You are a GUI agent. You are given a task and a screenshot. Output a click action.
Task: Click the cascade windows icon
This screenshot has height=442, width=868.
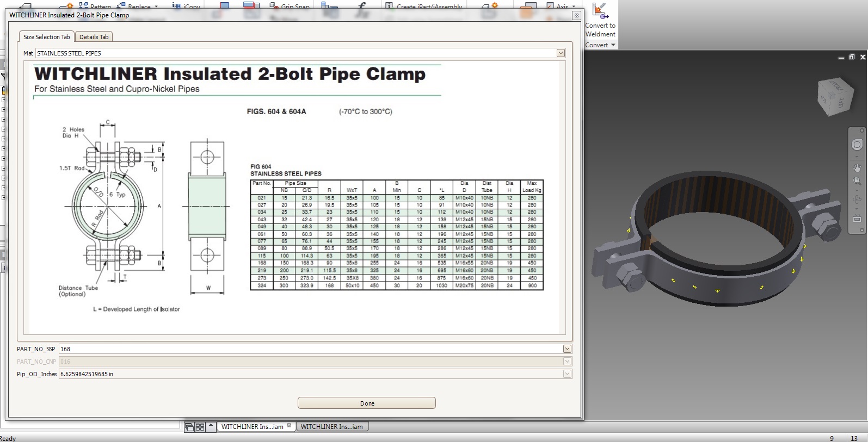[189, 427]
